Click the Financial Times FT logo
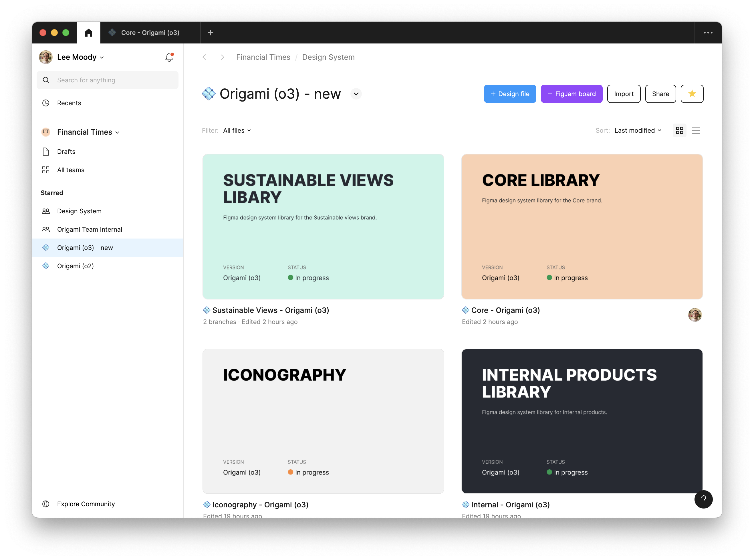This screenshot has height=560, width=754. tap(46, 132)
